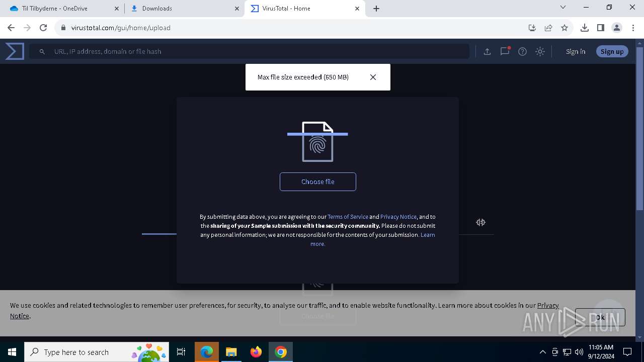Screen dimensions: 644x362
Task: Close the Til Tilbyderne - OneDrive tab
Action: [x=116, y=9]
